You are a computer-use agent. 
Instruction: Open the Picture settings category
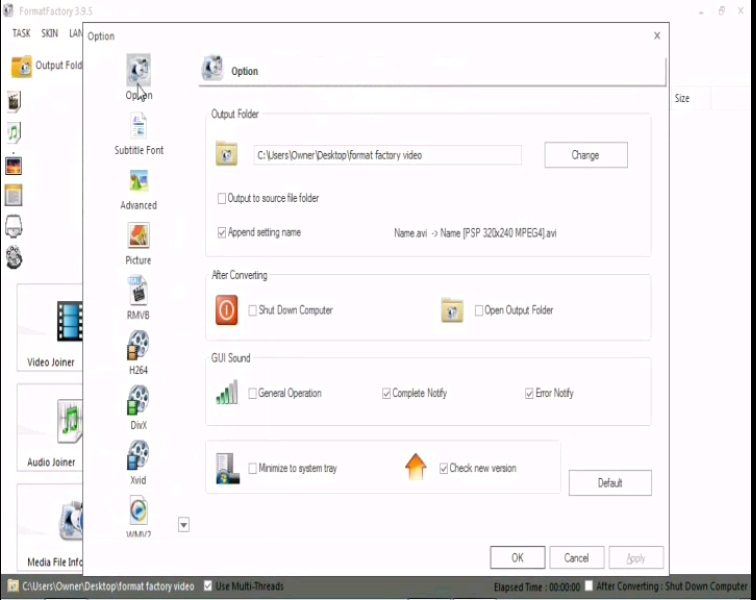click(x=138, y=244)
